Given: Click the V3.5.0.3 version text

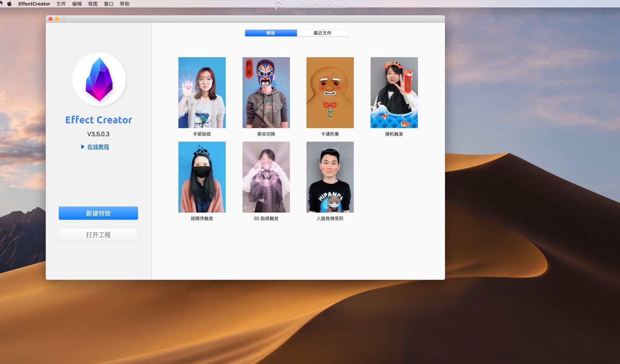Looking at the screenshot, I should click(98, 134).
